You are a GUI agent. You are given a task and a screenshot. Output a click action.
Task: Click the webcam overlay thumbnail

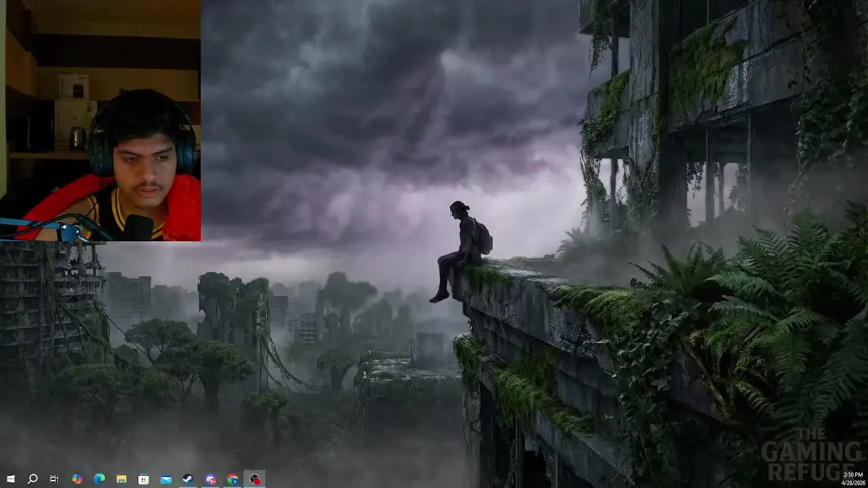(x=100, y=121)
